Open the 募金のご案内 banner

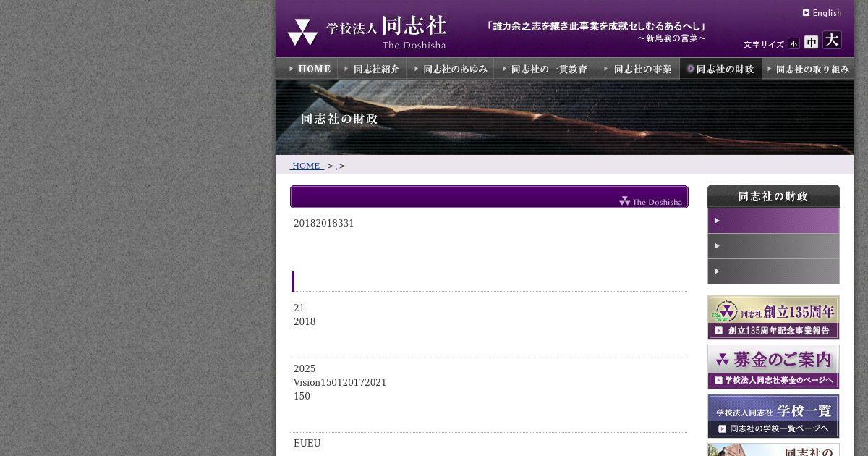point(773,367)
